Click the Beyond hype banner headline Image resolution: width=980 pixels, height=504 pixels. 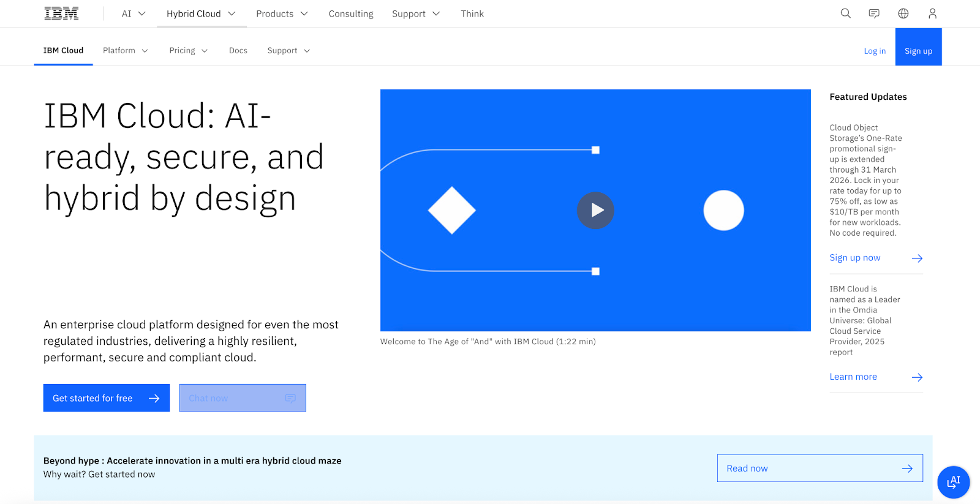point(192,461)
